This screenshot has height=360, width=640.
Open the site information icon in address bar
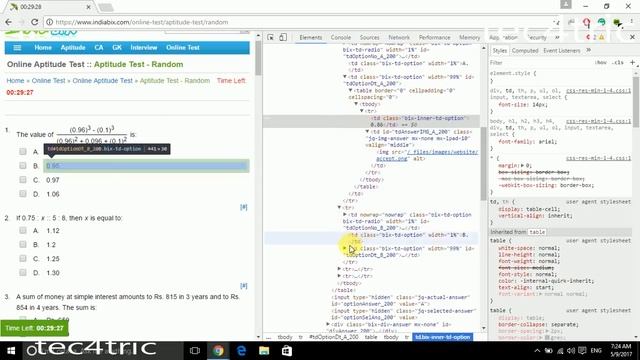point(49,22)
